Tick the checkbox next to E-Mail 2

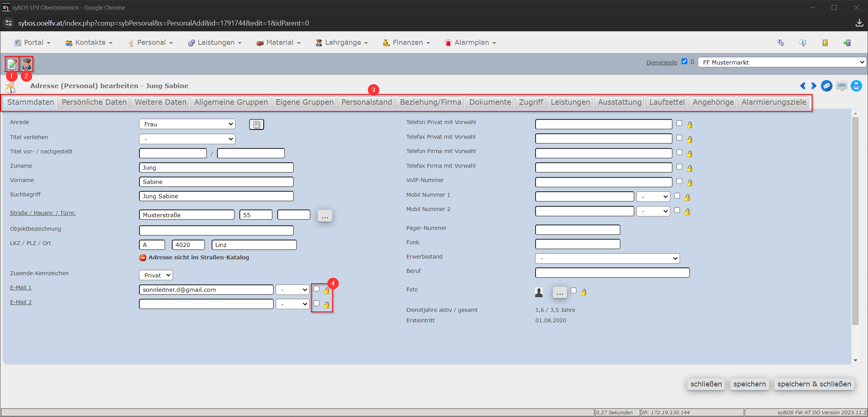(317, 303)
